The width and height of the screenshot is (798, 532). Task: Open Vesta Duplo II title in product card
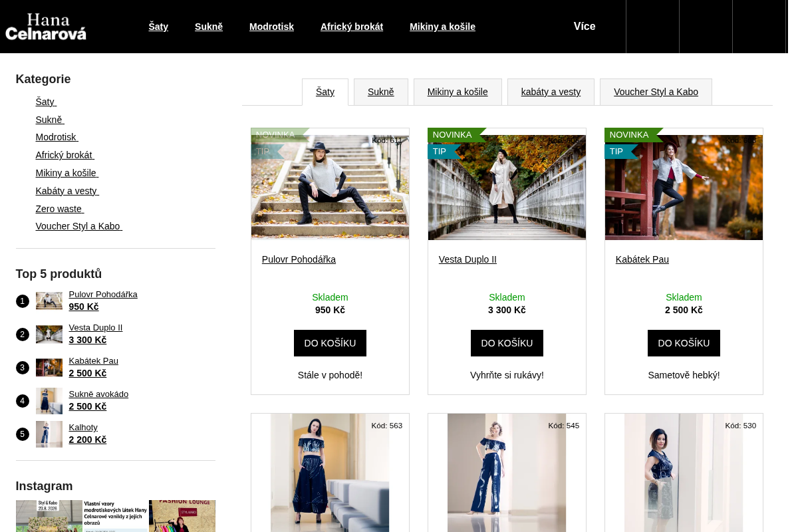(467, 259)
